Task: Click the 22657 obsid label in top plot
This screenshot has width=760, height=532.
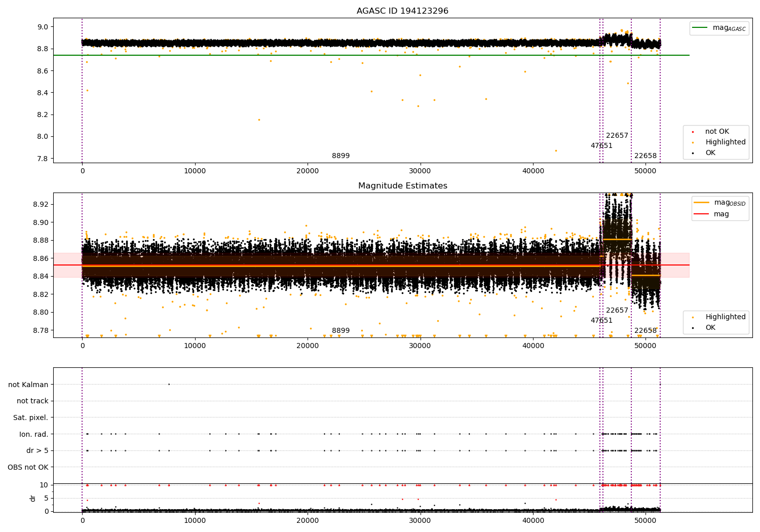Action: 617,136
